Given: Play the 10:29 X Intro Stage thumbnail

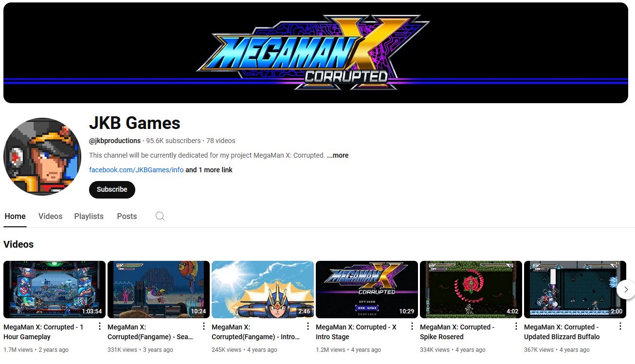Looking at the screenshot, I should [x=367, y=290].
